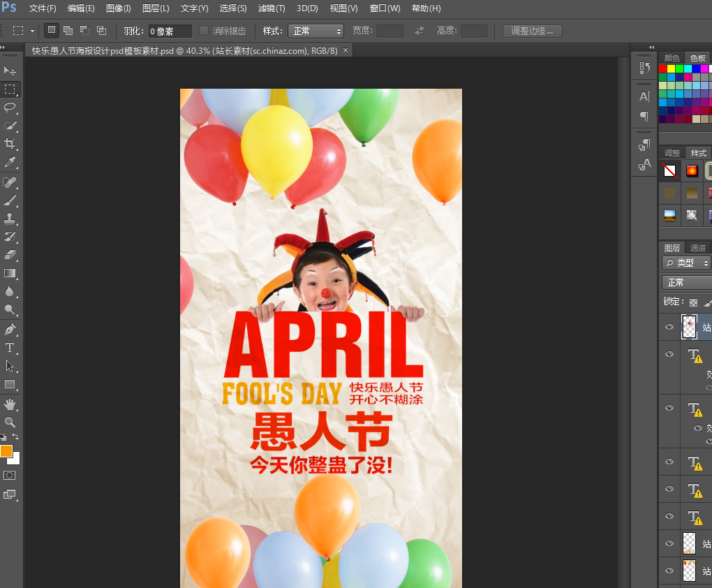
Task: Hide the top layer via eye icon
Action: tap(669, 327)
